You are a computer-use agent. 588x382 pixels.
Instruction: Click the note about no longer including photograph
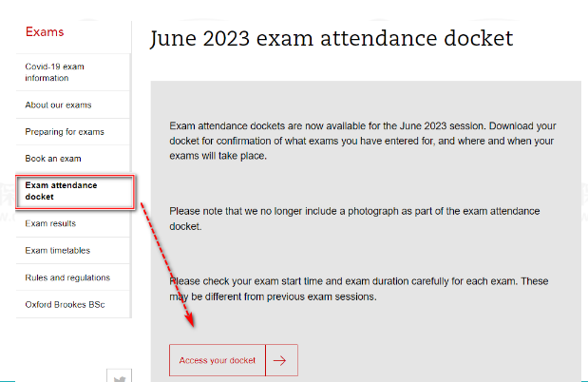point(353,218)
